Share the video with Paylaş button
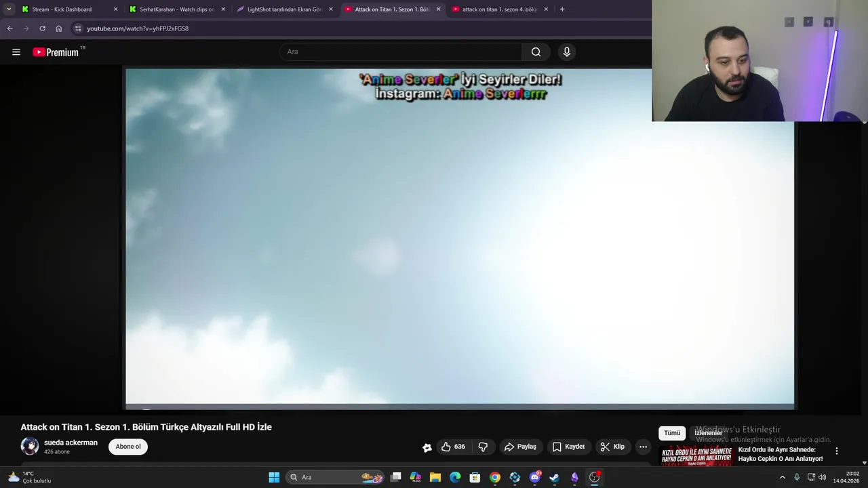Screen dimensions: 868x488 520,447
